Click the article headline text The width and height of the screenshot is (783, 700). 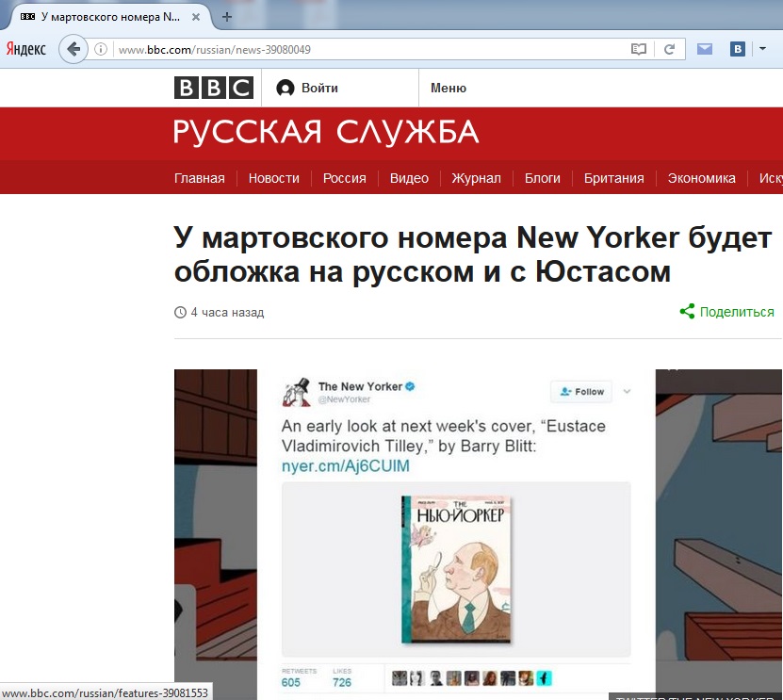(x=472, y=254)
